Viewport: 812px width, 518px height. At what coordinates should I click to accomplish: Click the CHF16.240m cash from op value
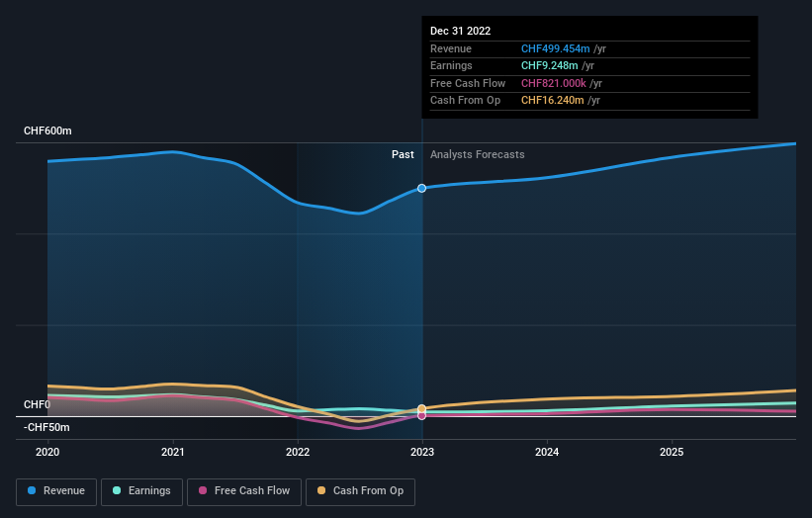click(553, 101)
